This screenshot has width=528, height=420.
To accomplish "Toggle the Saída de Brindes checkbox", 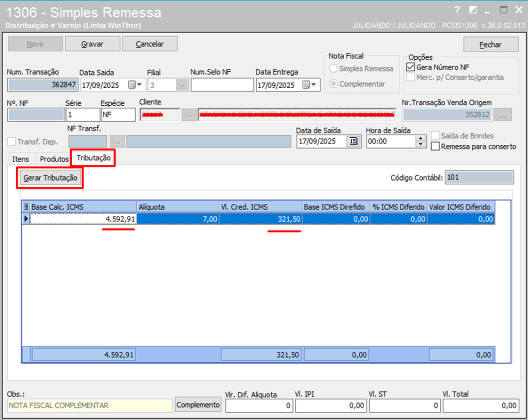I will [x=435, y=136].
